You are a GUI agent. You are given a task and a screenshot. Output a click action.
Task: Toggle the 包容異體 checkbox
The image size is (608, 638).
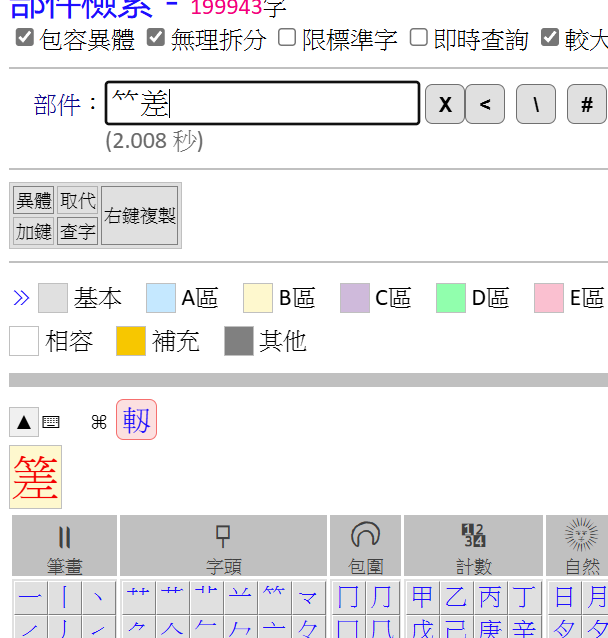tap(25, 37)
